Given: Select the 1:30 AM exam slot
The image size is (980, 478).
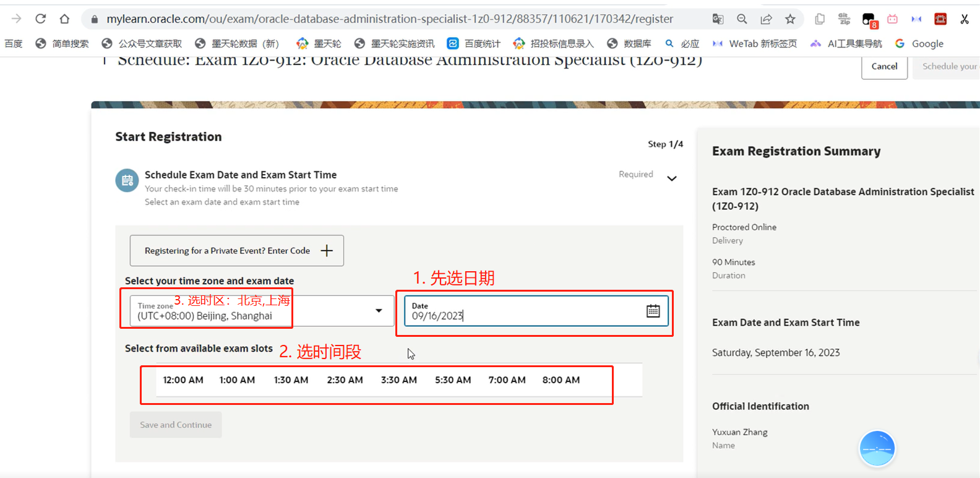Looking at the screenshot, I should [x=291, y=380].
